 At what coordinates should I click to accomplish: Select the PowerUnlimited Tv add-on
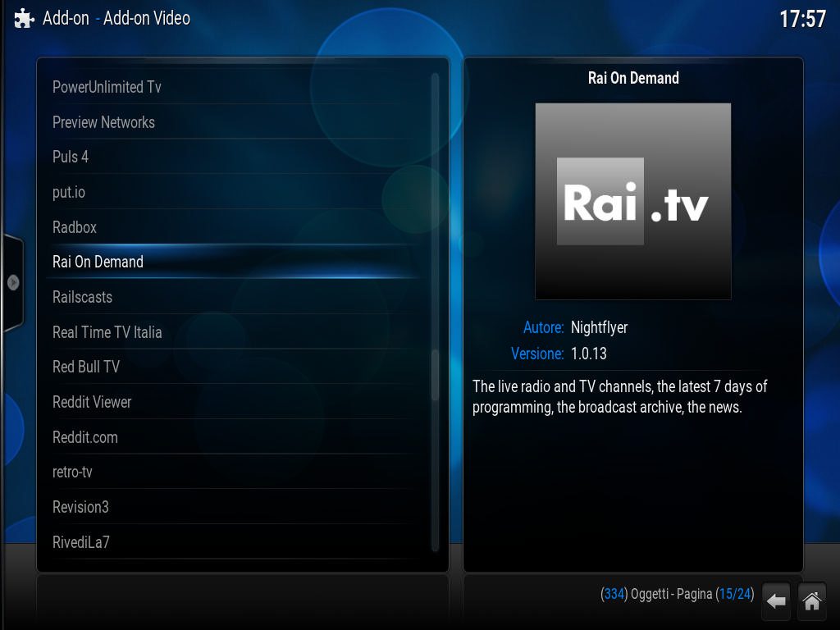click(x=107, y=87)
